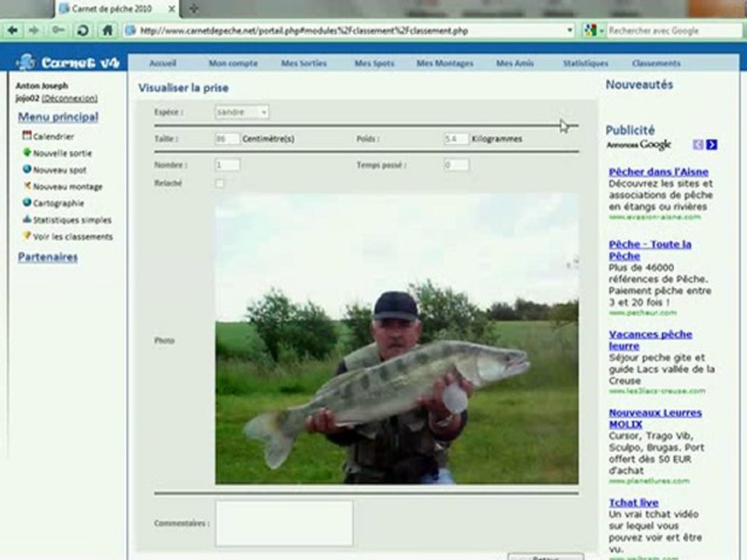The image size is (747, 560).
Task: Click the Nouveau spot sidebar link
Action: pyautogui.click(x=60, y=170)
